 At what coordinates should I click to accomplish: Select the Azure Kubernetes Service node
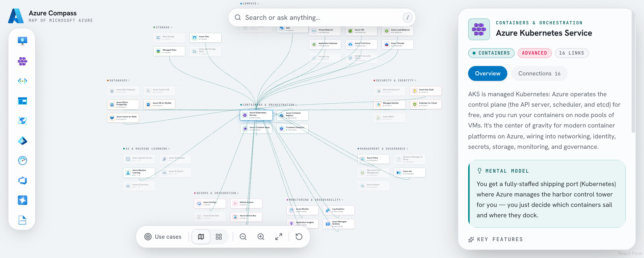point(256,115)
